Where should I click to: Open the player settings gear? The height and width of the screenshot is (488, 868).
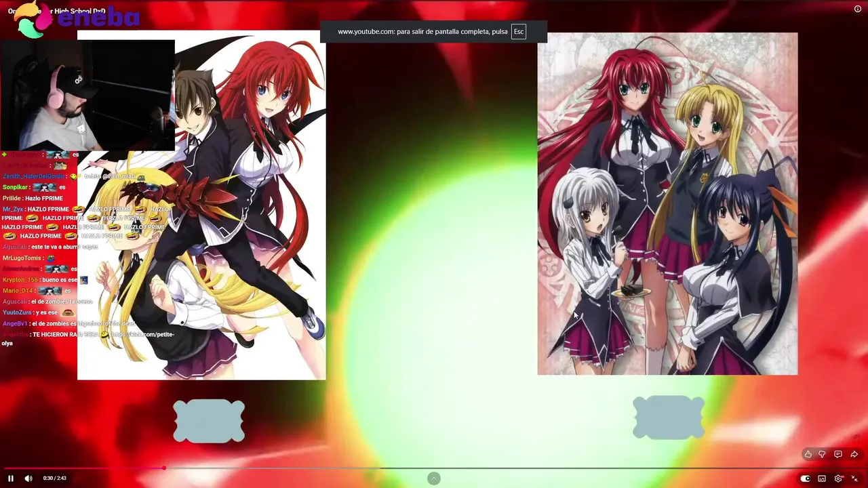tap(838, 479)
